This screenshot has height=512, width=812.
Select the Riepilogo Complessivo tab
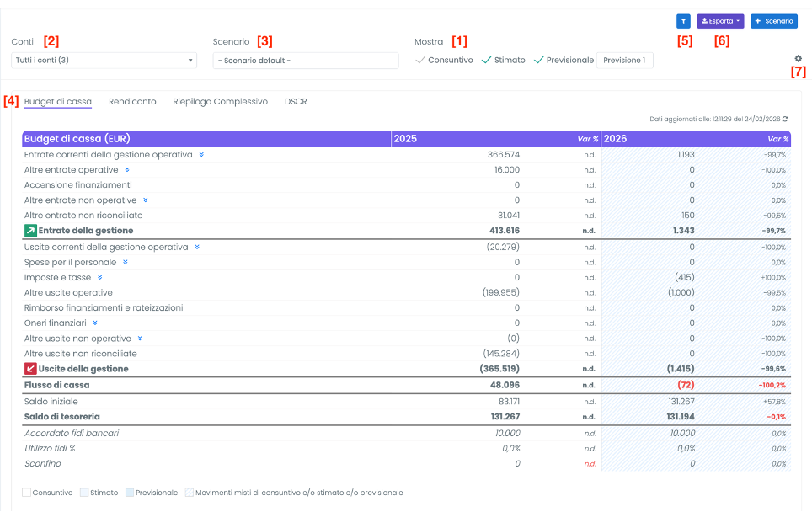[x=220, y=102]
